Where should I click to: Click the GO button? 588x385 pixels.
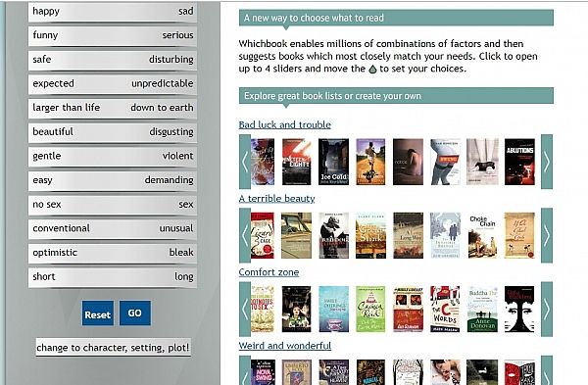pos(135,313)
